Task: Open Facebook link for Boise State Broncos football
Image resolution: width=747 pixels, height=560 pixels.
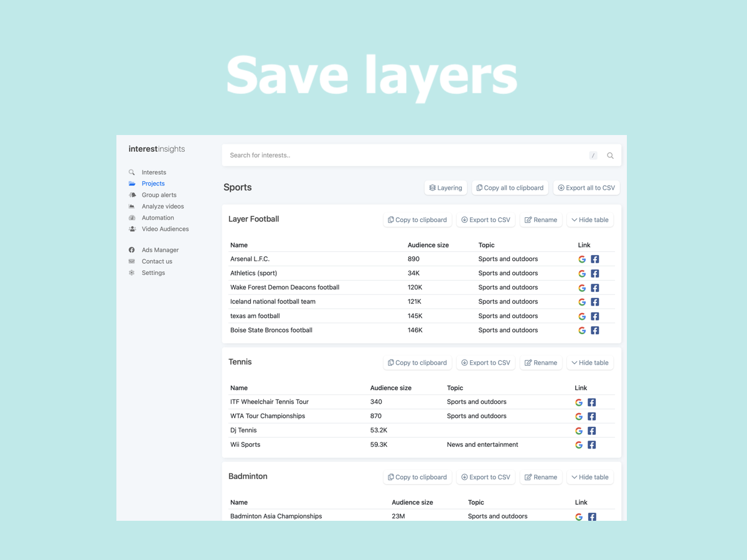Action: [595, 331]
